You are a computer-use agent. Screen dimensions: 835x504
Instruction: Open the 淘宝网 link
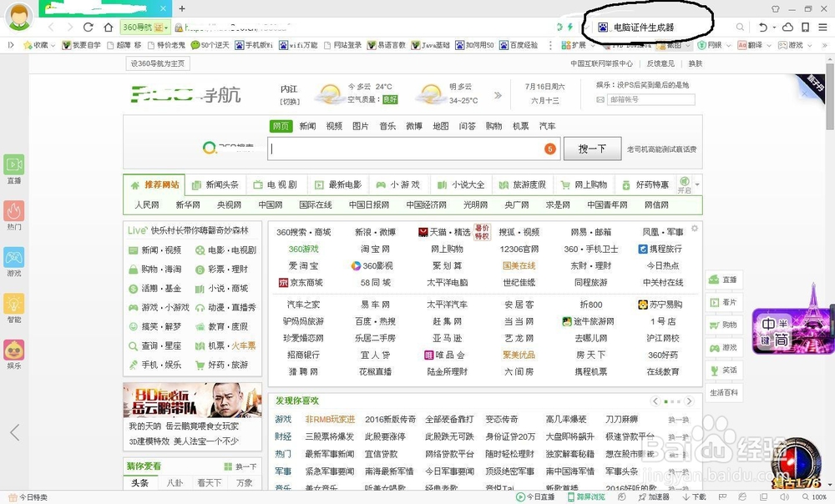point(375,249)
